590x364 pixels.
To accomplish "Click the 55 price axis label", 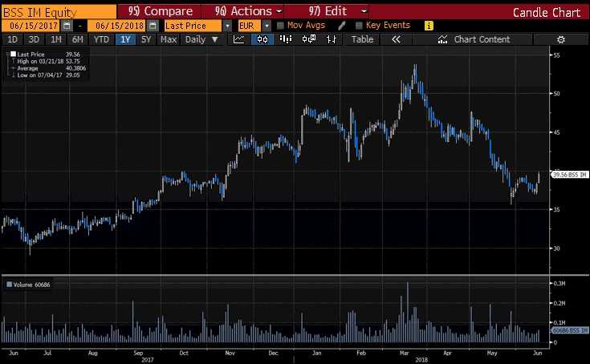I will click(x=556, y=55).
